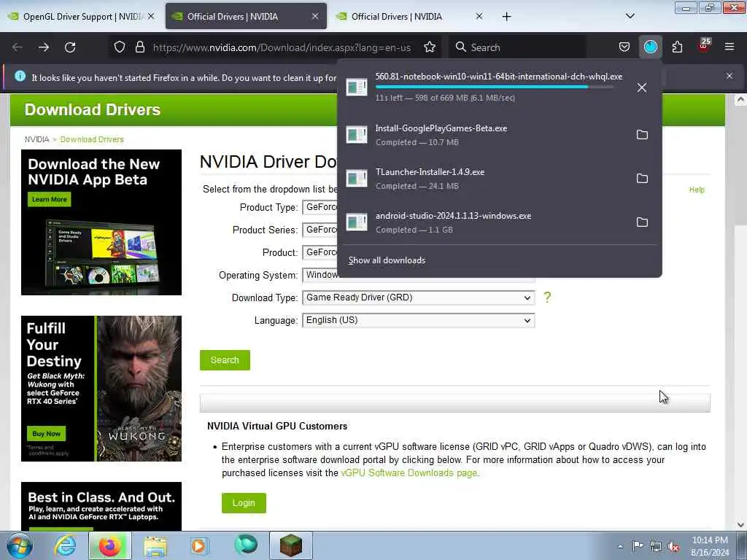The height and width of the screenshot is (560, 747).
Task: Open the extension icon with 25 badge
Action: coord(704,46)
